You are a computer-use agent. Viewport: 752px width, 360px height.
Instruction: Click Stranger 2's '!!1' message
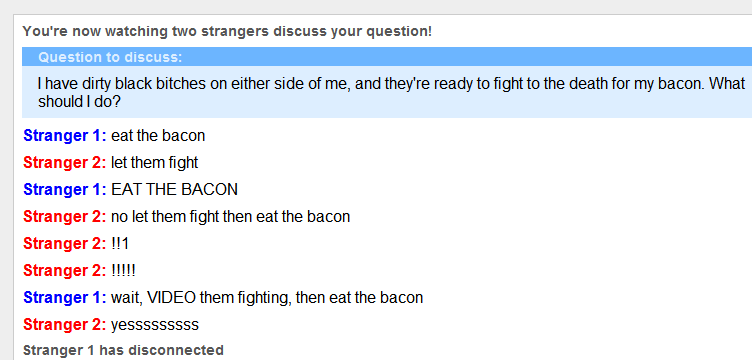[120, 244]
